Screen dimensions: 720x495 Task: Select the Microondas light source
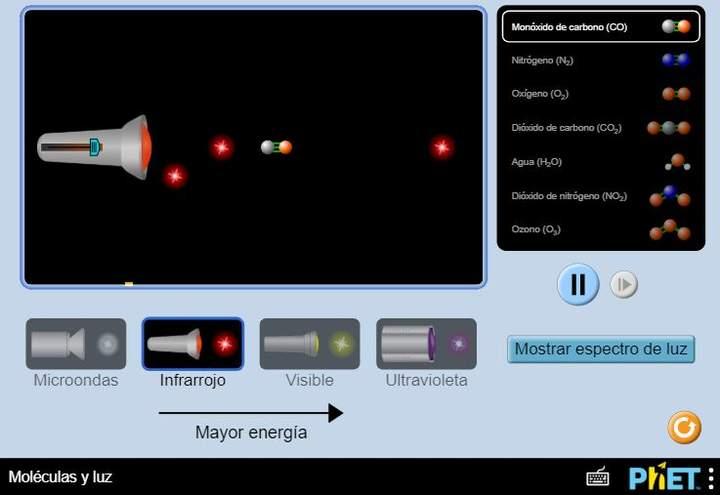76,344
